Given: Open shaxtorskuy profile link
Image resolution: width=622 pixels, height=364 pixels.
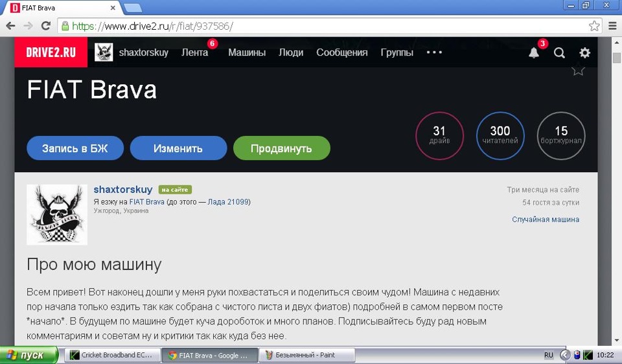Looking at the screenshot, I should [x=123, y=190].
